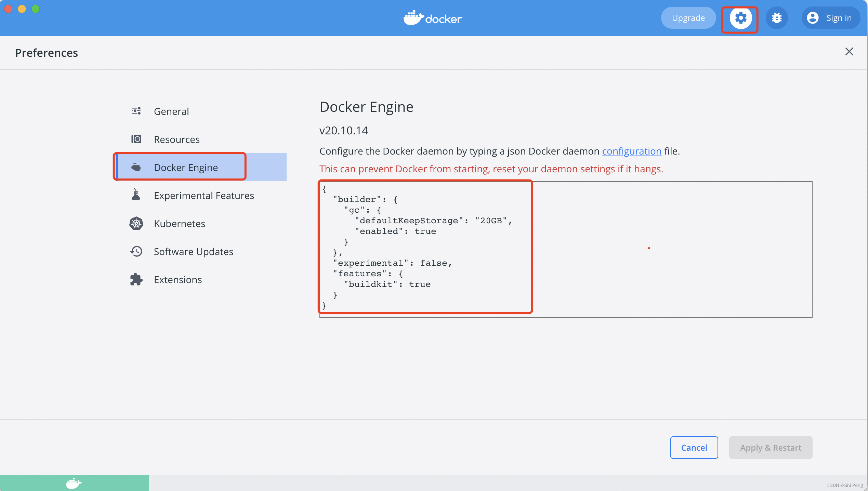Open settings via the gear icon
The height and width of the screenshot is (491, 868).
click(x=740, y=18)
